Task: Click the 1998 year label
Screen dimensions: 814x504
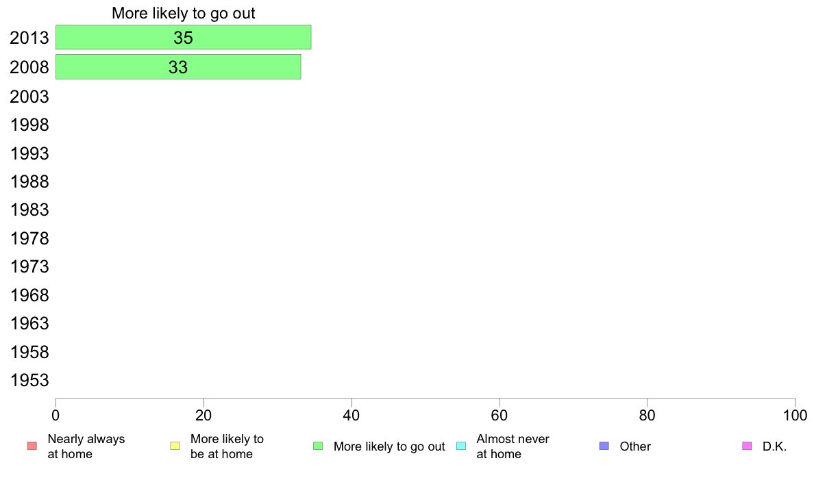Action: 29,125
